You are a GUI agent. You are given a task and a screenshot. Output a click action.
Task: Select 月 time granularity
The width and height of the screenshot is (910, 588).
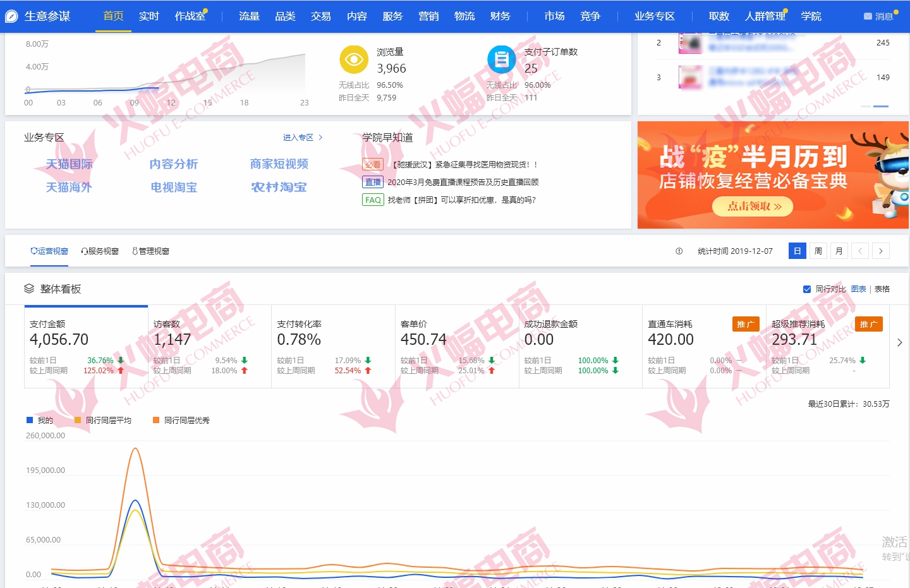point(839,251)
